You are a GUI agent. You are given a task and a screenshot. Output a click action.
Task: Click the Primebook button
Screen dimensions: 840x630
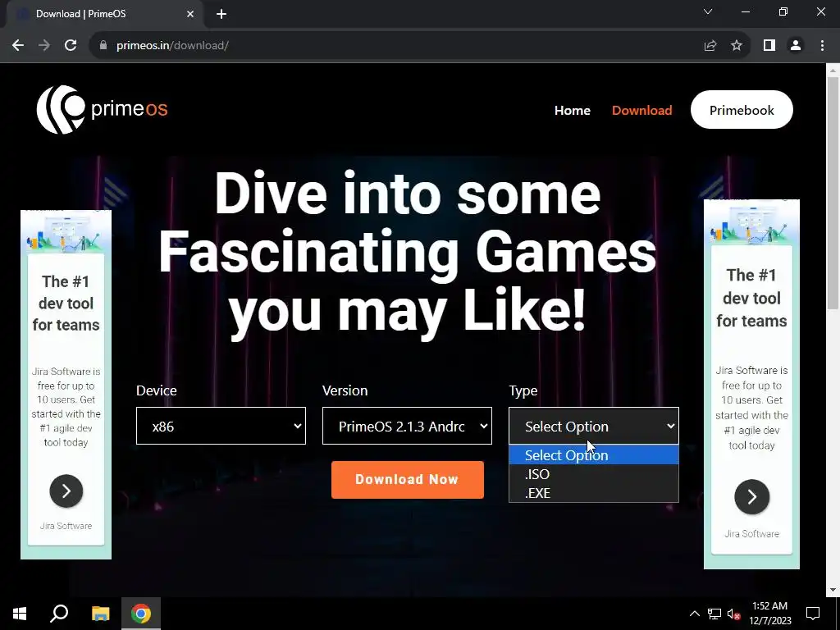pos(742,110)
